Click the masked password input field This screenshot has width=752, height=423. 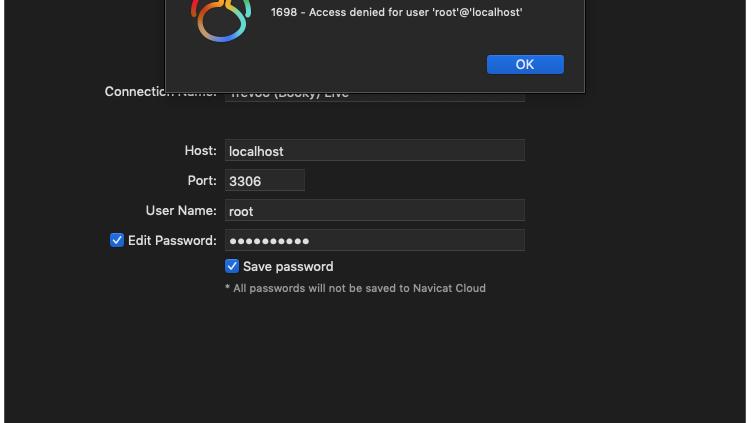point(374,241)
